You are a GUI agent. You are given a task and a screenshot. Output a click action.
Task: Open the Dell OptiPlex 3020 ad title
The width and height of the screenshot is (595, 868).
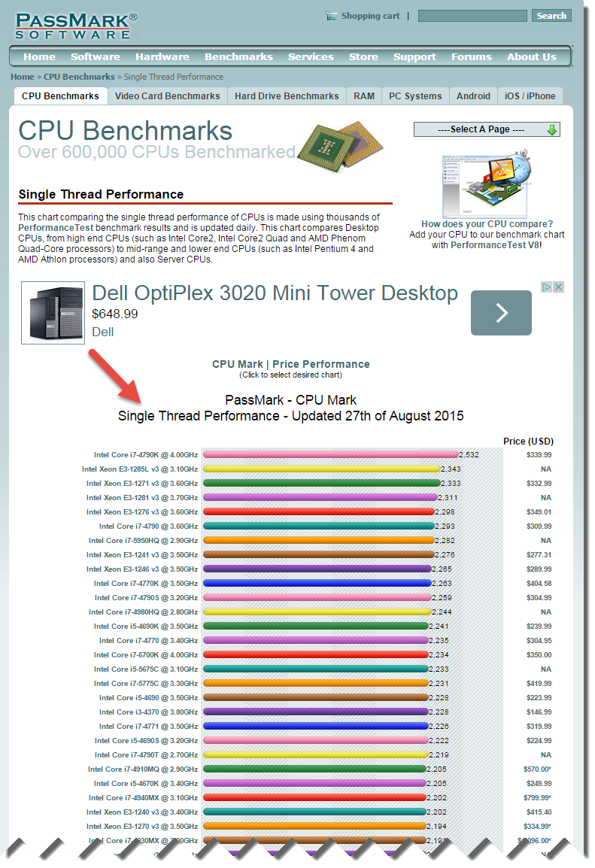[x=275, y=293]
